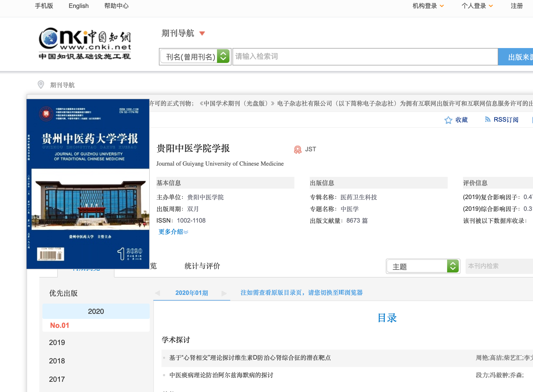Select the 2020年01期 issue tab
533x392 pixels.
[x=192, y=293]
